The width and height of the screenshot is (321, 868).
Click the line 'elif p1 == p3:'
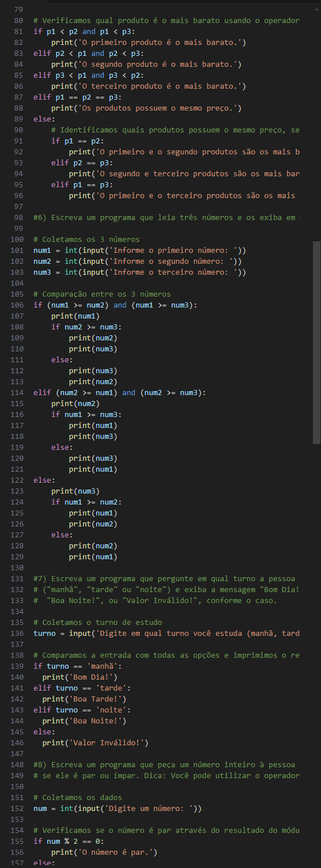[x=82, y=184]
